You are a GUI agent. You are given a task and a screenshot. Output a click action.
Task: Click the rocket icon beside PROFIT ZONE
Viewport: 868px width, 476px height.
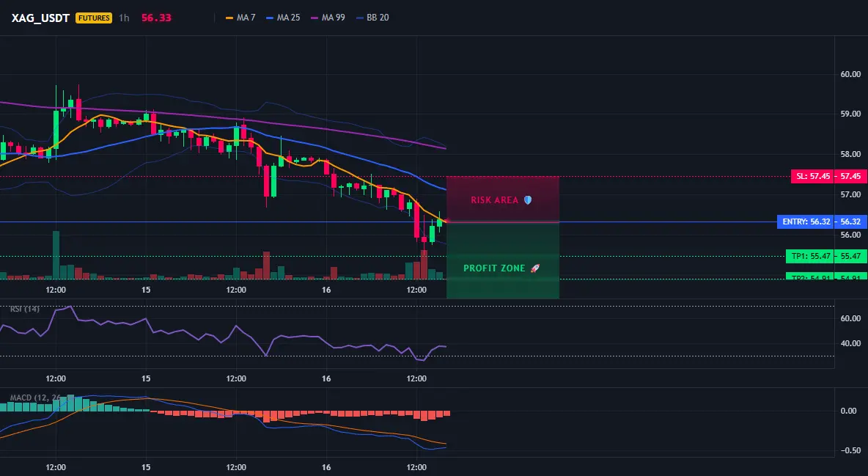[x=534, y=268]
